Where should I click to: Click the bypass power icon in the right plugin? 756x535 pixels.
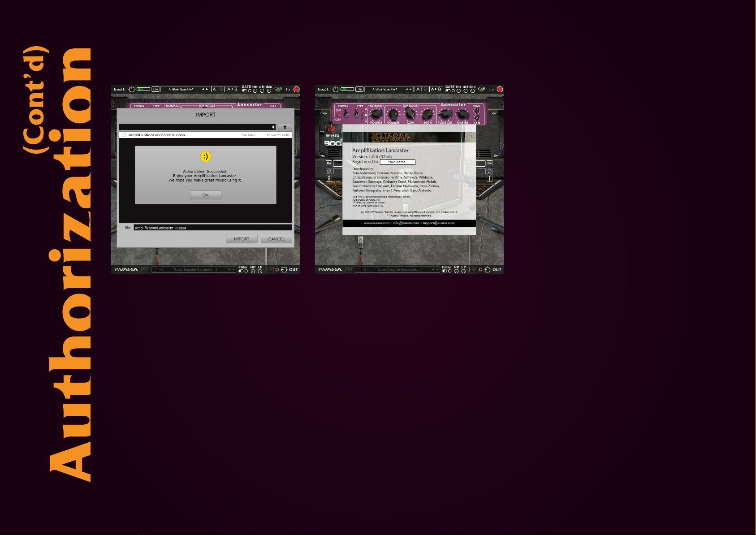pyautogui.click(x=500, y=89)
